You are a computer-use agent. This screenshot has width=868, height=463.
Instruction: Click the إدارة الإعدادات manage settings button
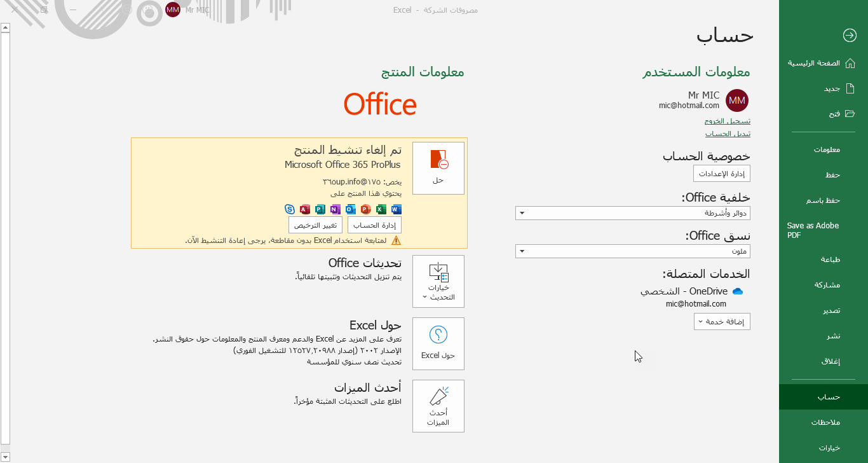pyautogui.click(x=722, y=174)
